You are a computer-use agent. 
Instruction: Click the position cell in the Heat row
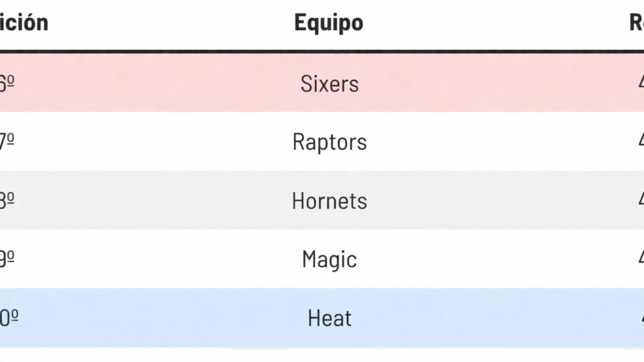tap(8, 318)
